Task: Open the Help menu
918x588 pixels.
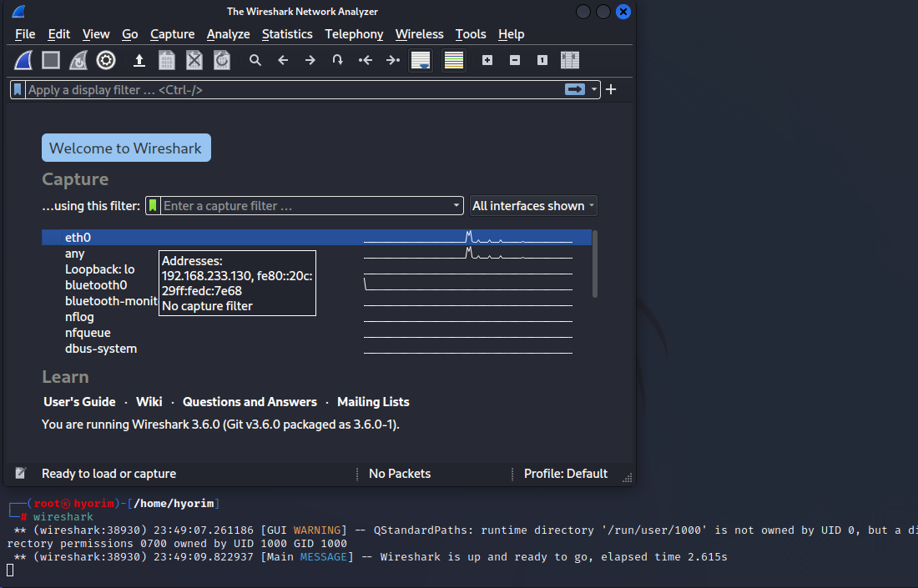Action: [x=511, y=34]
